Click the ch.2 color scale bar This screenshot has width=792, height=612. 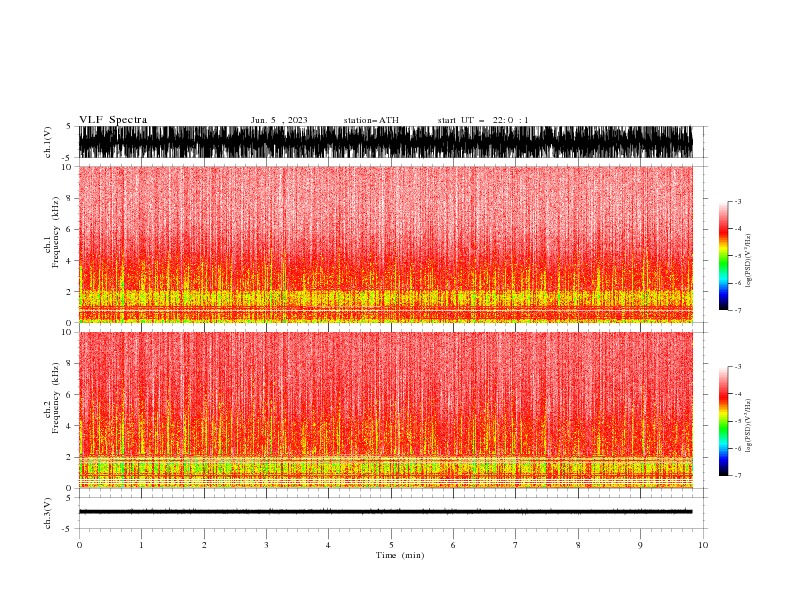(x=723, y=421)
